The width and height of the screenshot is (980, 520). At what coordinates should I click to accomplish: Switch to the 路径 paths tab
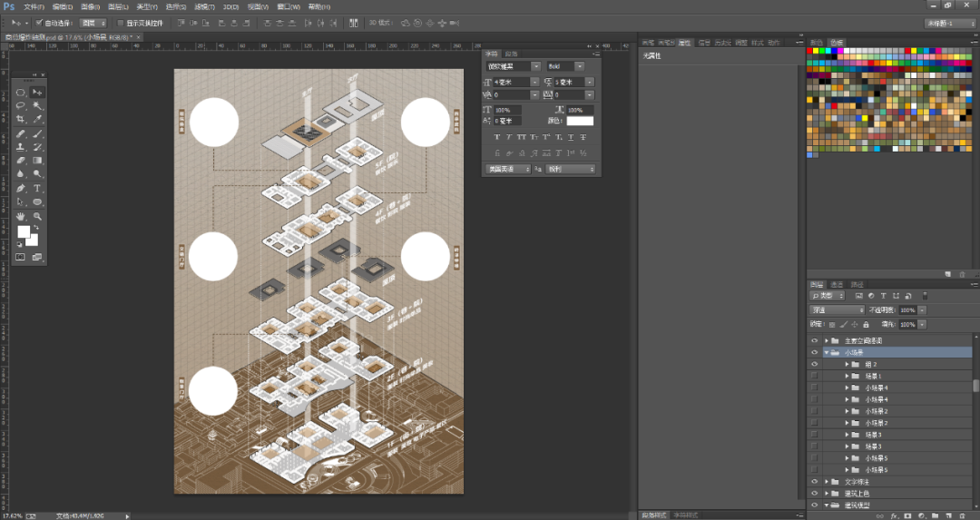point(857,284)
